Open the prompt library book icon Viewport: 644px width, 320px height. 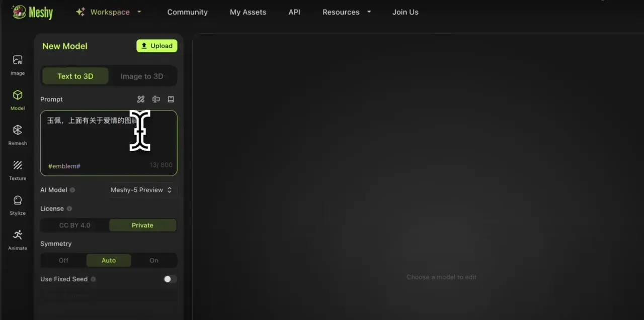[171, 99]
